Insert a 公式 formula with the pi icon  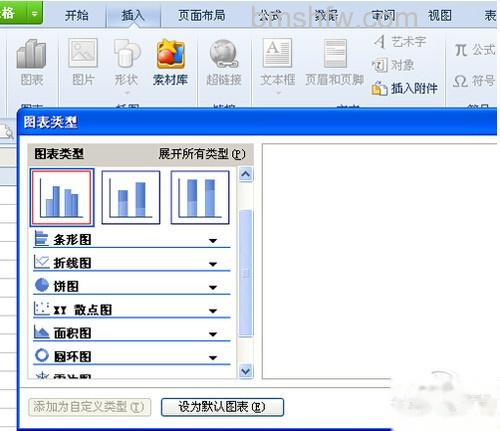pyautogui.click(x=475, y=50)
